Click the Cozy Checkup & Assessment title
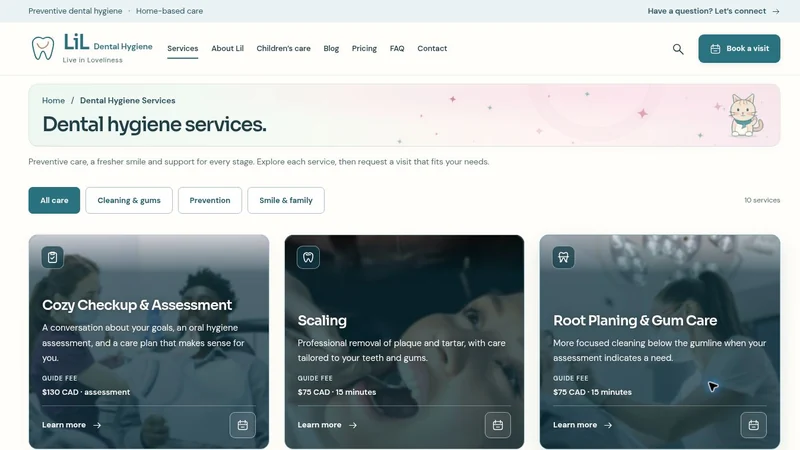The height and width of the screenshot is (450, 800). (137, 305)
